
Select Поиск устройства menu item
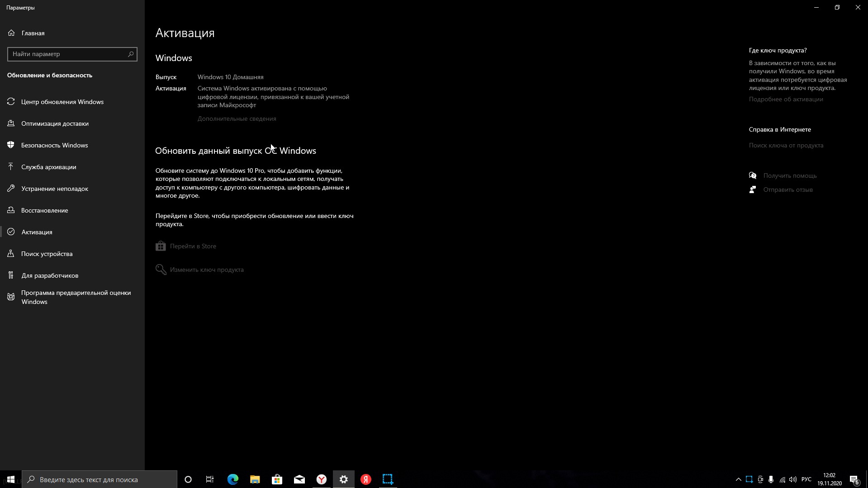click(x=47, y=254)
